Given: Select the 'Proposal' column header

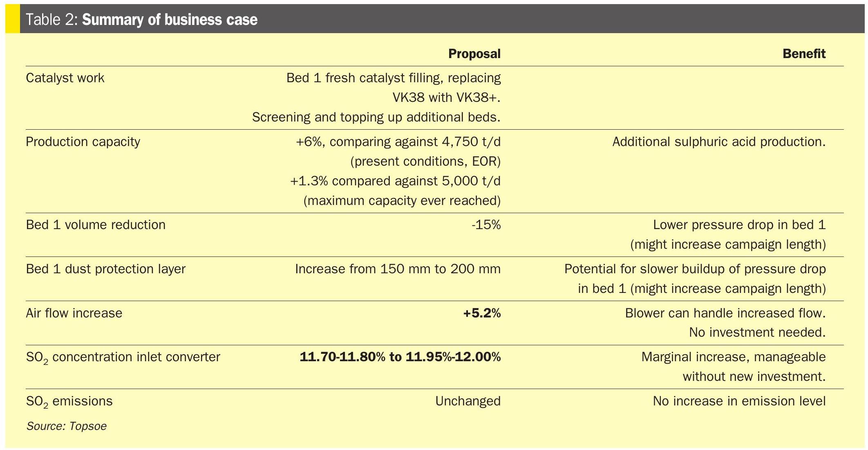Looking at the screenshot, I should 474,54.
